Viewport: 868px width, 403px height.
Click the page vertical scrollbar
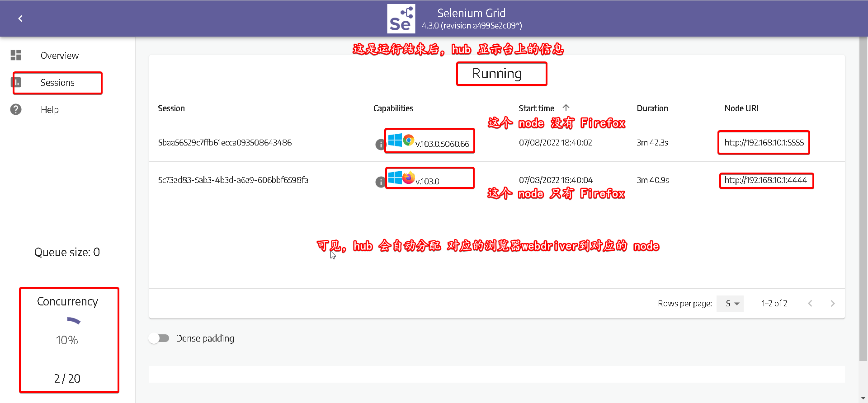pos(863,199)
